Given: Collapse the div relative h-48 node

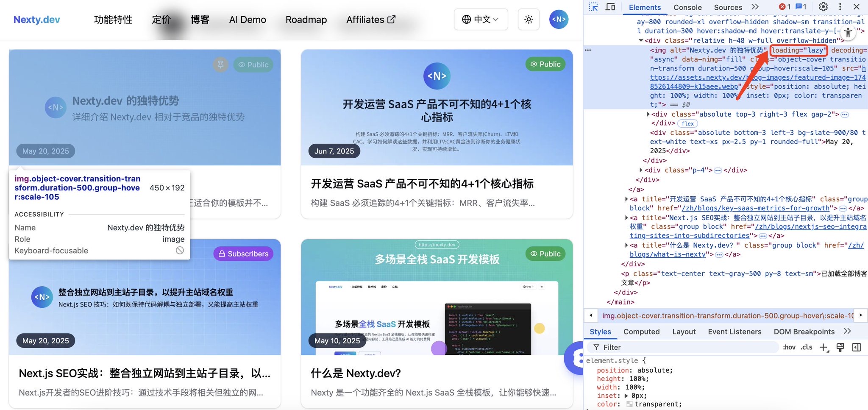Looking at the screenshot, I should [641, 41].
